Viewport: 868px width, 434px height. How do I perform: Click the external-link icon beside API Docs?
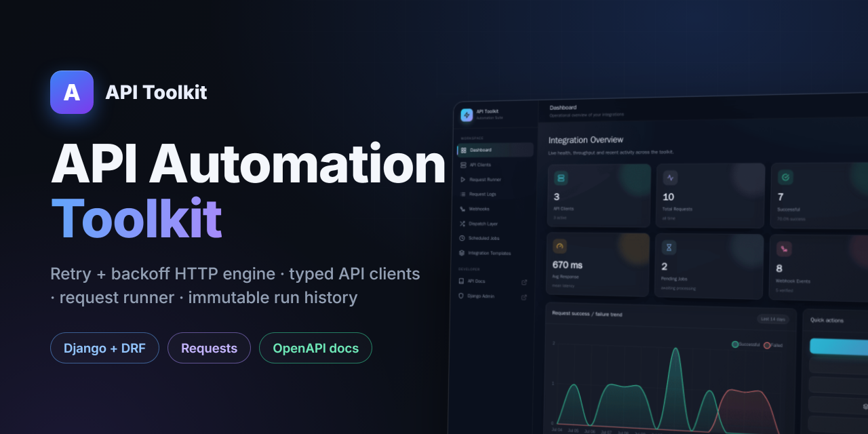tap(524, 282)
